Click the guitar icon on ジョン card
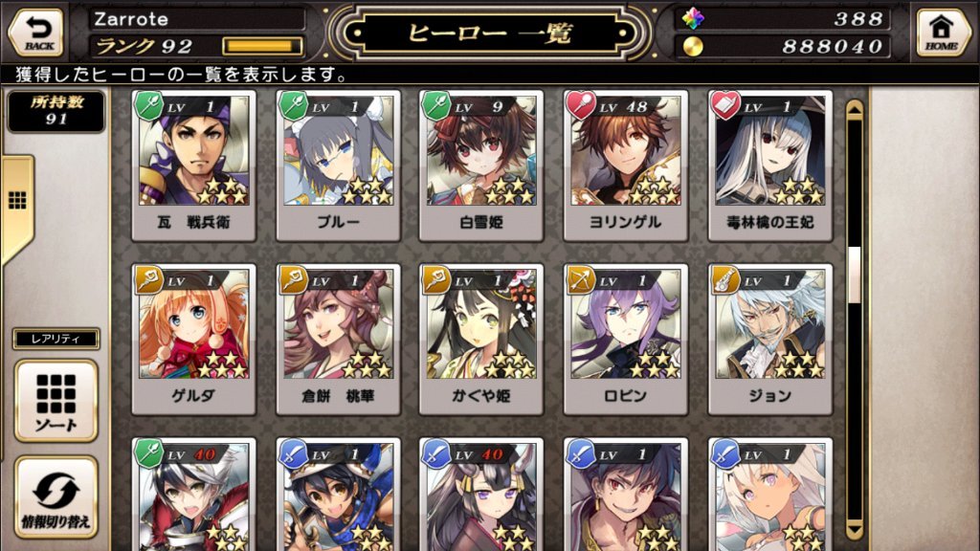Viewport: 980px width, 551px height. point(725,279)
